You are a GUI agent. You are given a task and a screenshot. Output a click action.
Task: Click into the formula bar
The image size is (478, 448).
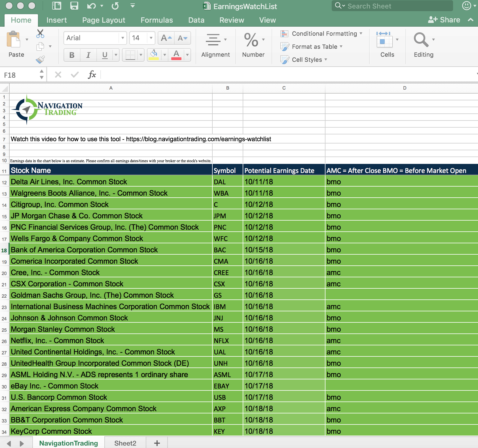pyautogui.click(x=288, y=75)
